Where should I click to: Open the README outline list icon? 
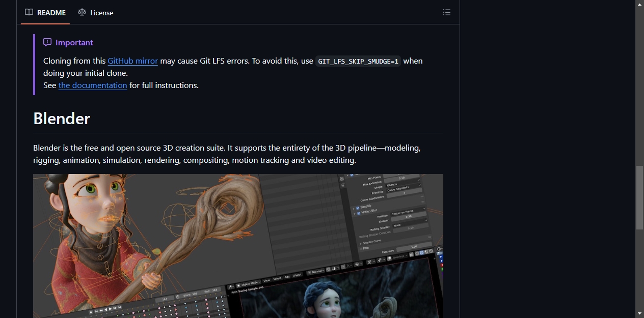coord(447,12)
